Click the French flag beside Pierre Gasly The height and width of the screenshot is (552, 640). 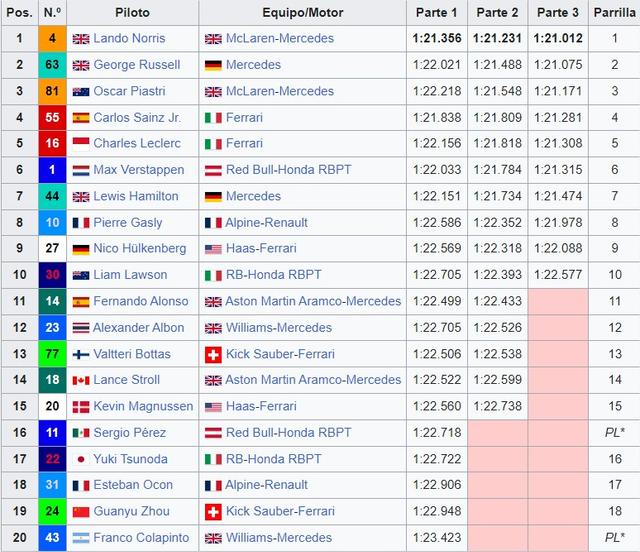tap(81, 223)
